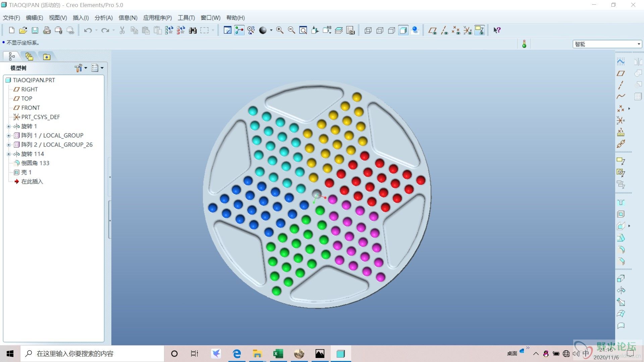Click the Zoom Out magnifier
644x362 pixels.
291,30
